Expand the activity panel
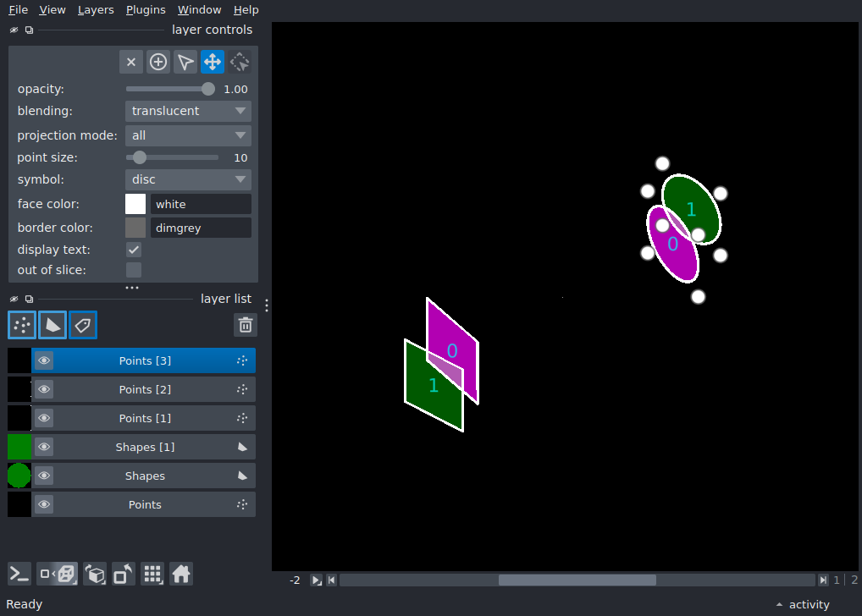The height and width of the screenshot is (616, 862). (x=804, y=604)
